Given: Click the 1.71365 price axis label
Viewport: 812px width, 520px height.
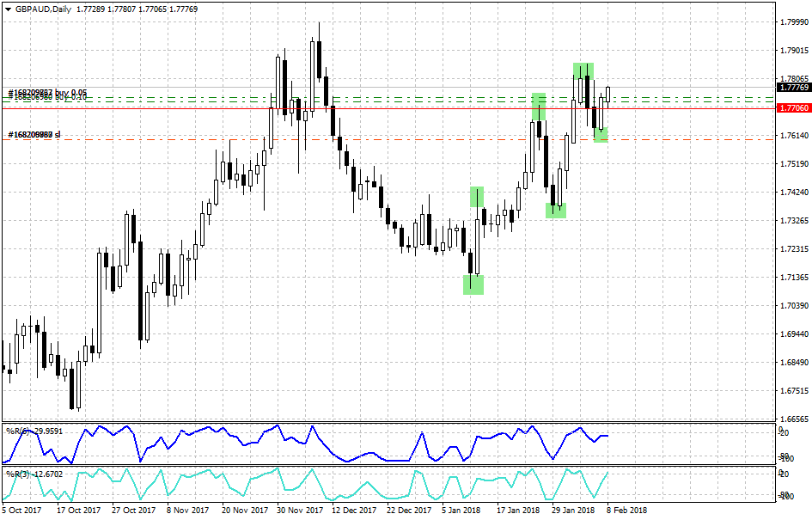Looking at the screenshot, I should (794, 278).
